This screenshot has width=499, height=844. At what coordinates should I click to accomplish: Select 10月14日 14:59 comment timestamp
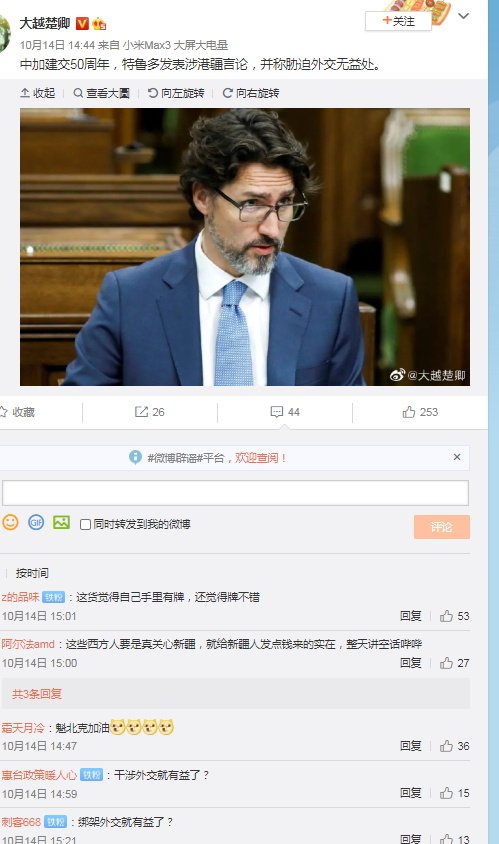[39, 794]
